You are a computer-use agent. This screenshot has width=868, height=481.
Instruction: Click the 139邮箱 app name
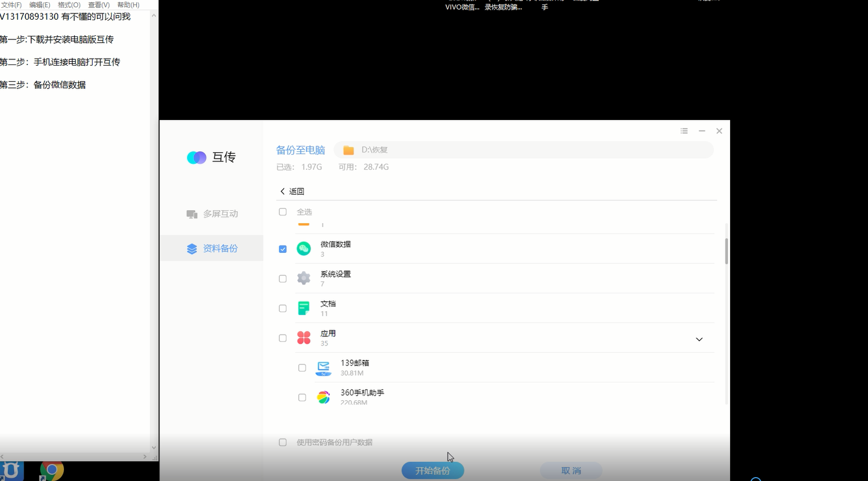(355, 363)
